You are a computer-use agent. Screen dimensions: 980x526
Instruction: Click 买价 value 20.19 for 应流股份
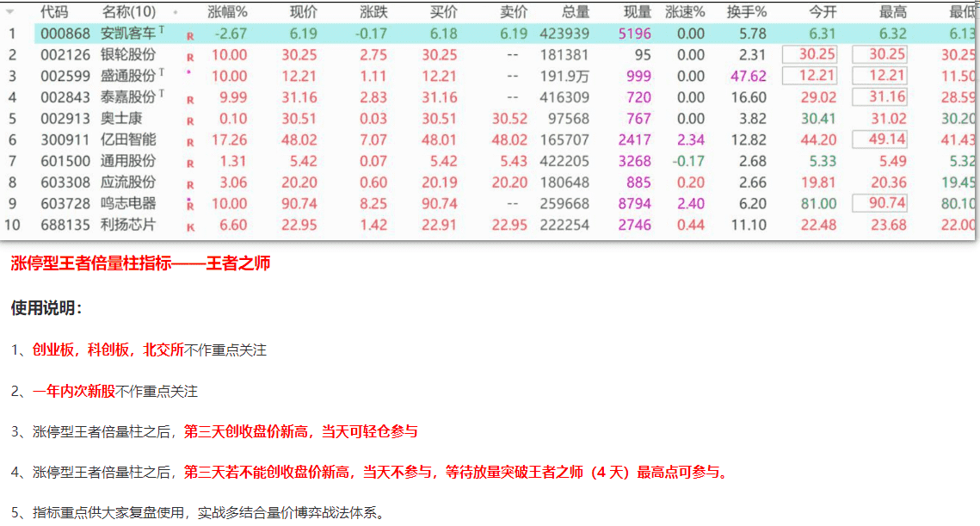[440, 183]
